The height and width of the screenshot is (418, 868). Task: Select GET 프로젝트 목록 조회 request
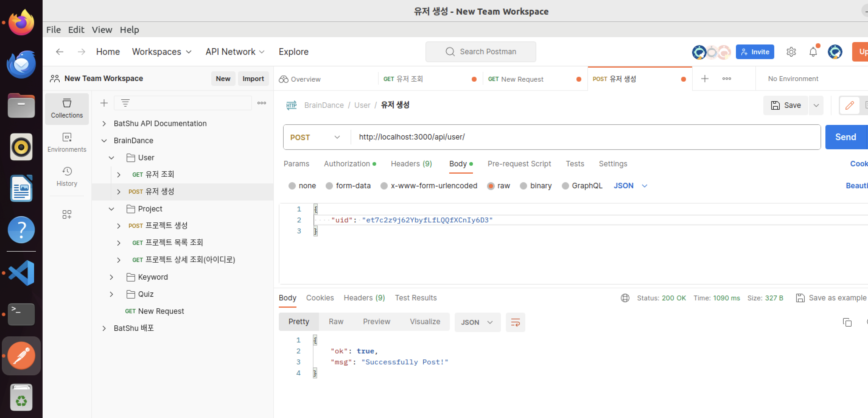[182, 243]
